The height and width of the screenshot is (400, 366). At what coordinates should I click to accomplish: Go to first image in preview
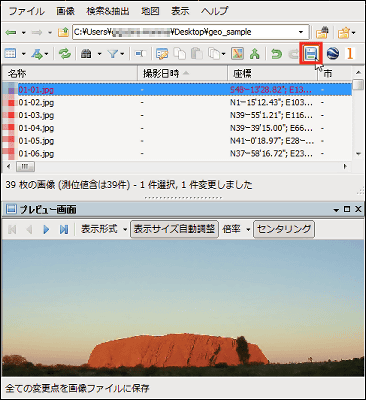(12, 229)
